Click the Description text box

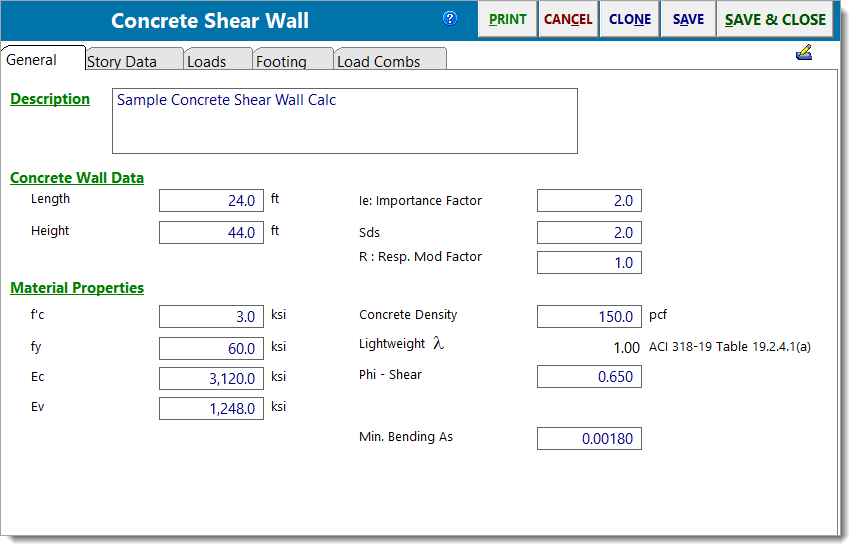tap(345, 121)
